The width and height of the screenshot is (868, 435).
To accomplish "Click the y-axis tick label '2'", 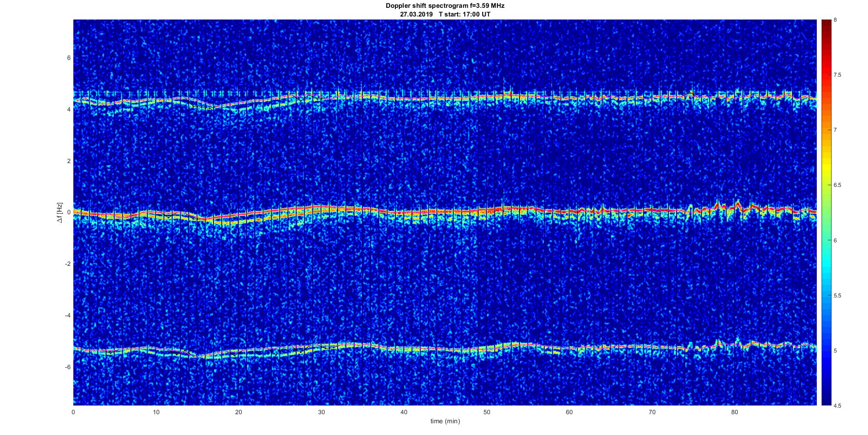I will [69, 161].
